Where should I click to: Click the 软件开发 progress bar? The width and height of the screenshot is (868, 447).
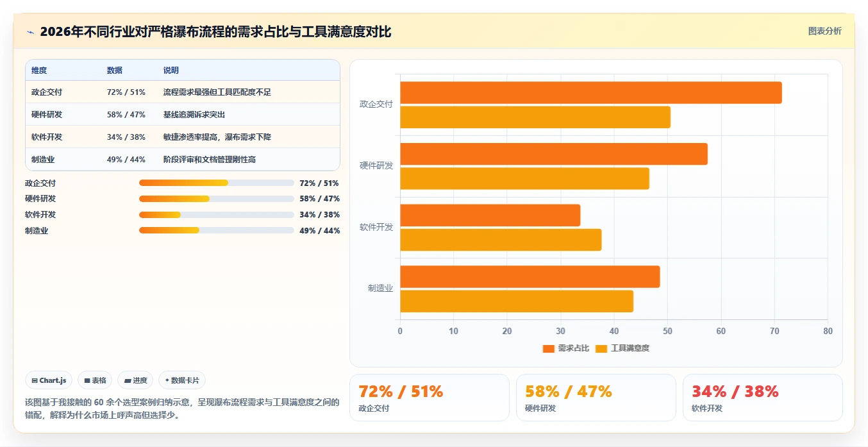(x=217, y=215)
